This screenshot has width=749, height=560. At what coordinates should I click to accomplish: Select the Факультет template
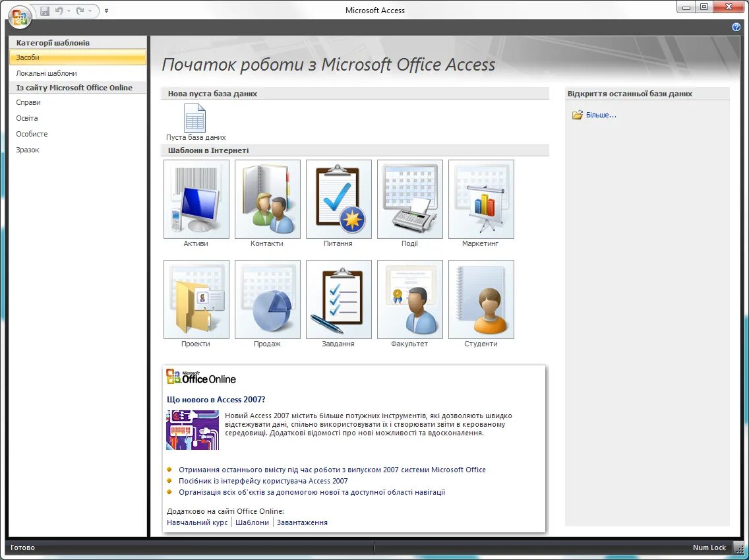[x=409, y=304]
